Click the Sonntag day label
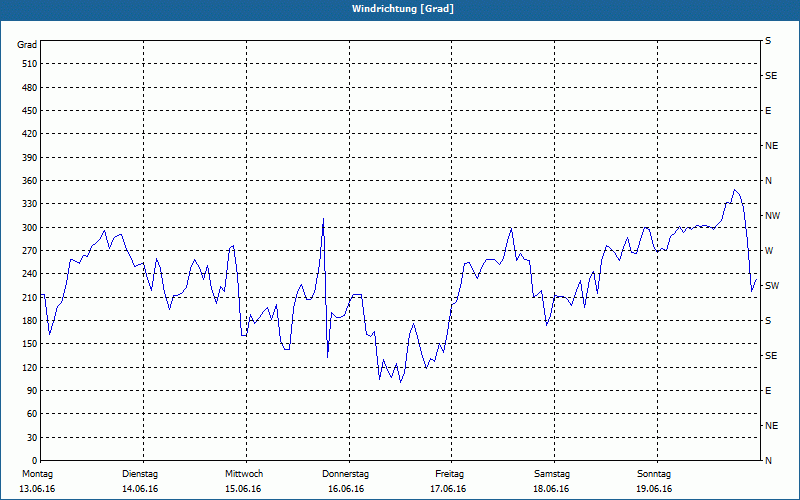 pos(654,474)
